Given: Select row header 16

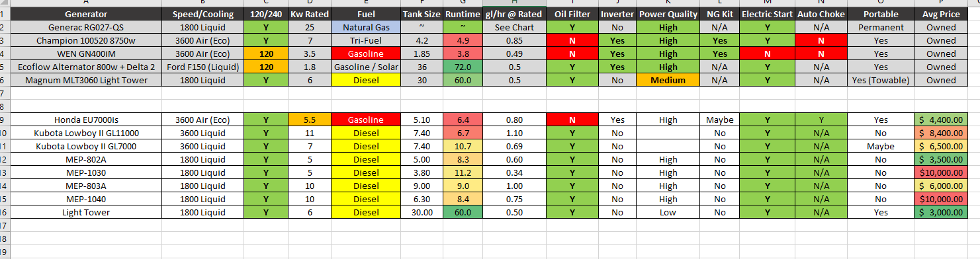Looking at the screenshot, I should pos(5,213).
